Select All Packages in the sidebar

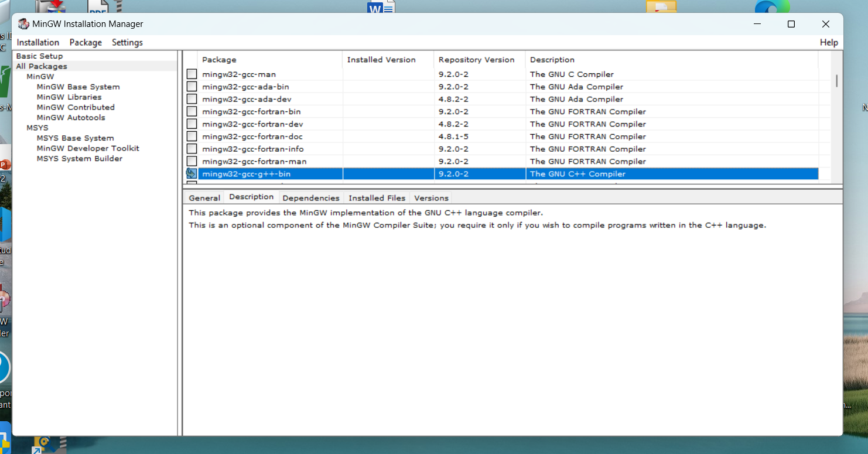pos(42,66)
